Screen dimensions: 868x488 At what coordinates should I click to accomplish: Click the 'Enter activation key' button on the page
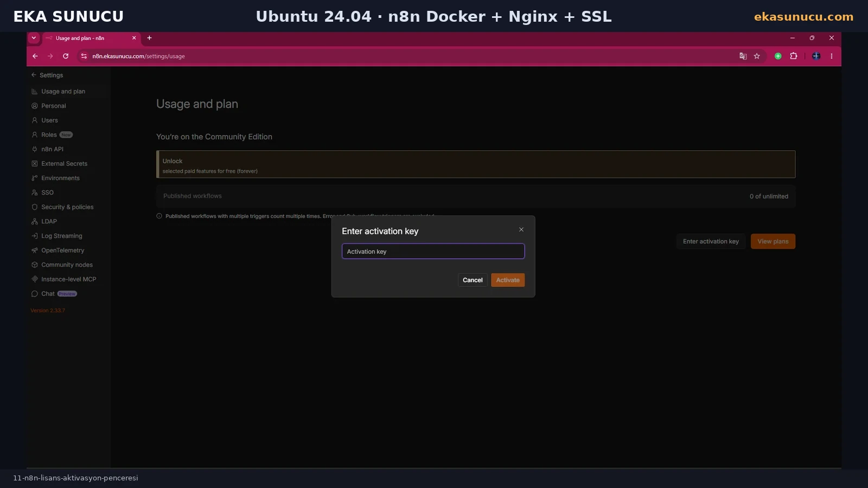tap(711, 241)
